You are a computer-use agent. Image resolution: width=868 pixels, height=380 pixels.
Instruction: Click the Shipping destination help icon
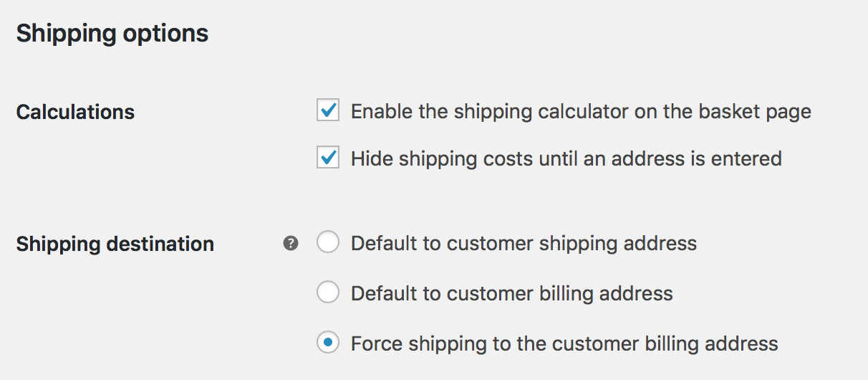(x=290, y=244)
